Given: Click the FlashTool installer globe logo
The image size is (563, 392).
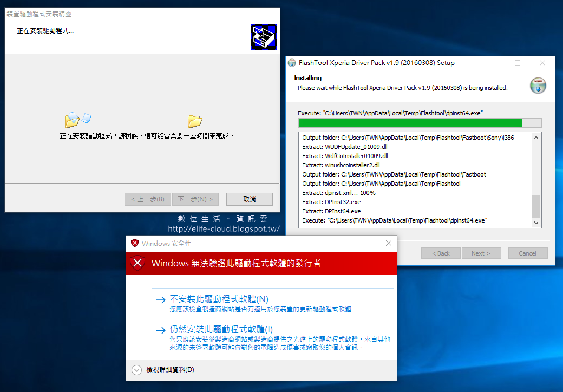Looking at the screenshot, I should click(x=538, y=86).
